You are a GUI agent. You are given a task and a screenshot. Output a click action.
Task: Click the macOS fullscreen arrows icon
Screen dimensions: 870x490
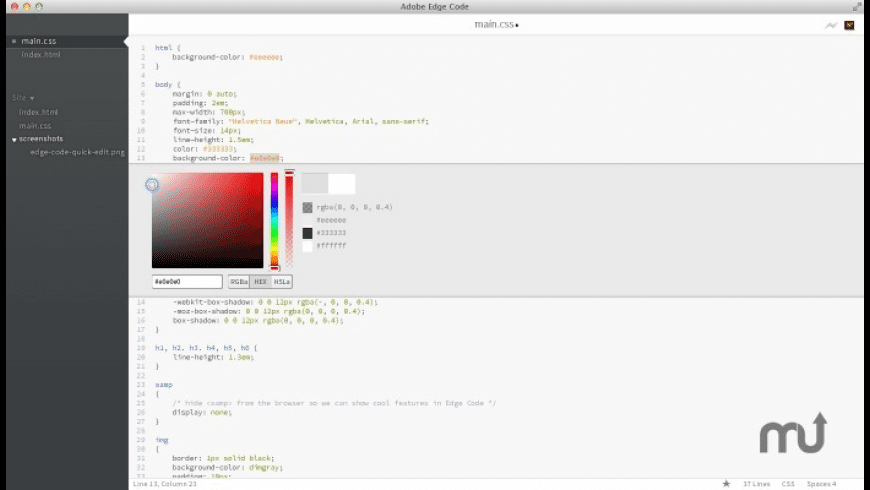tap(857, 7)
